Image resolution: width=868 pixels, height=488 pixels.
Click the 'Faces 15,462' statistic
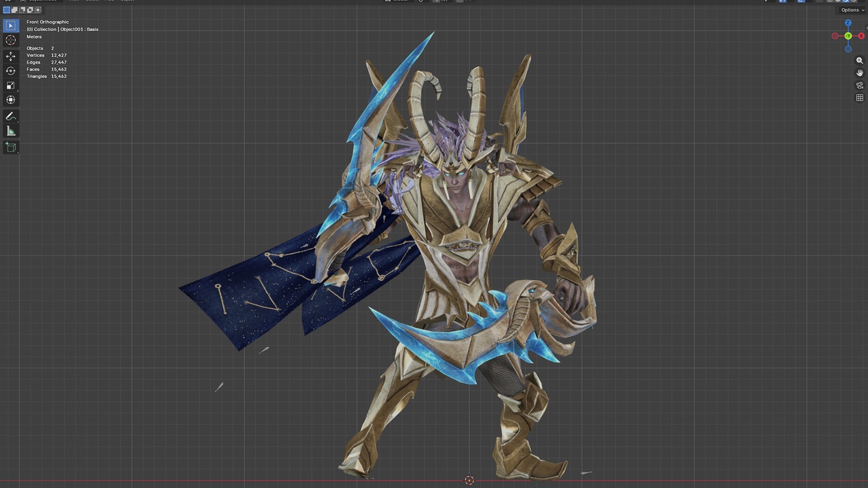coord(46,69)
